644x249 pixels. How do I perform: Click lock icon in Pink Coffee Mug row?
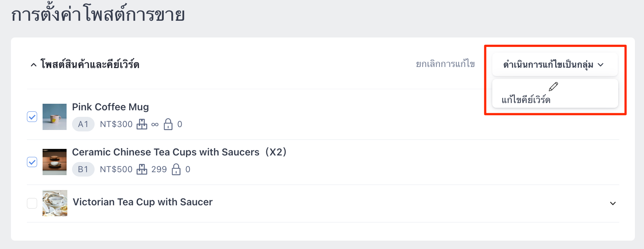point(168,124)
